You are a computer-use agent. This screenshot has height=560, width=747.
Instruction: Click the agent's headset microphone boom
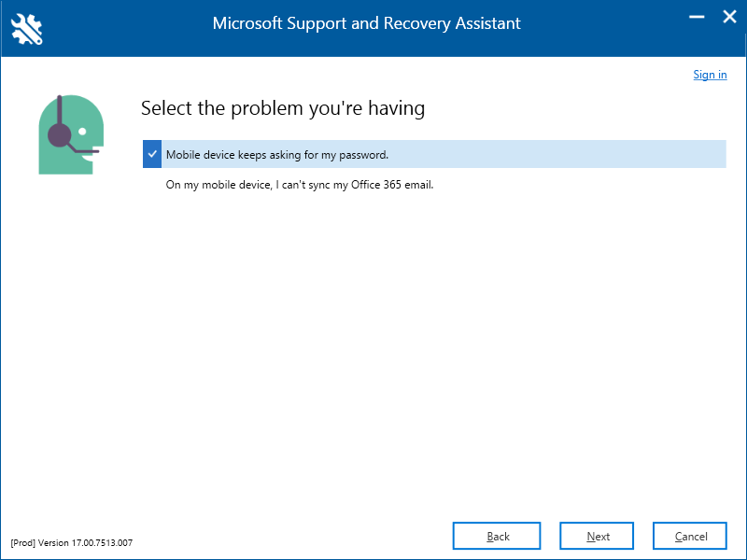point(84,149)
